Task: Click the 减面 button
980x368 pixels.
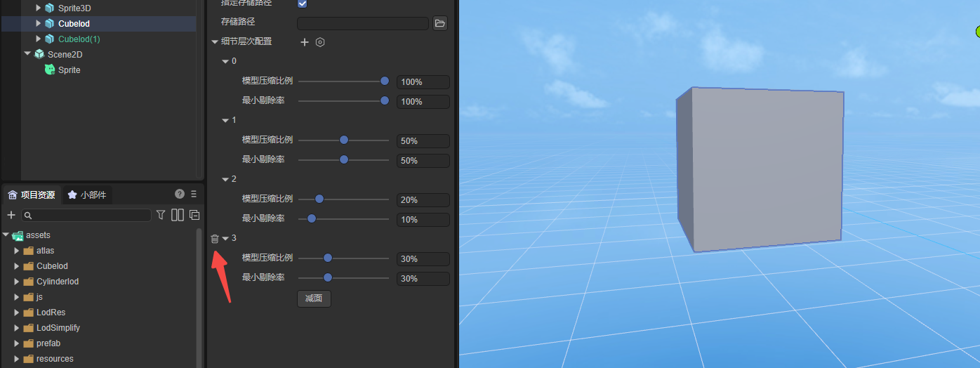Action: click(x=314, y=298)
